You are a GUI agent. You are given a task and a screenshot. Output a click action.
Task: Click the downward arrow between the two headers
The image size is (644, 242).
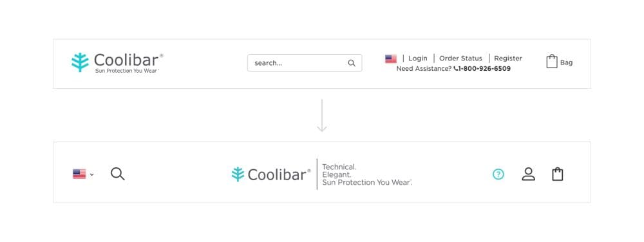pos(322,115)
